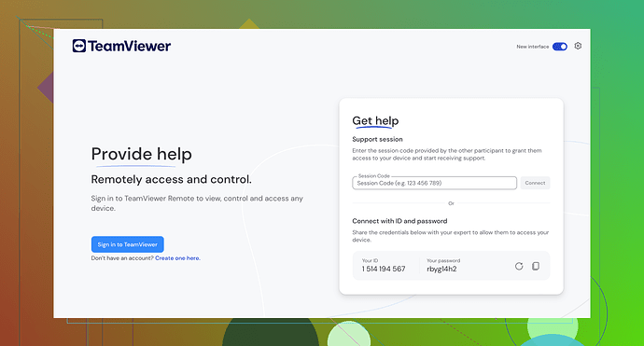Click the Provide help heading
This screenshot has width=644, height=346.
point(141,154)
